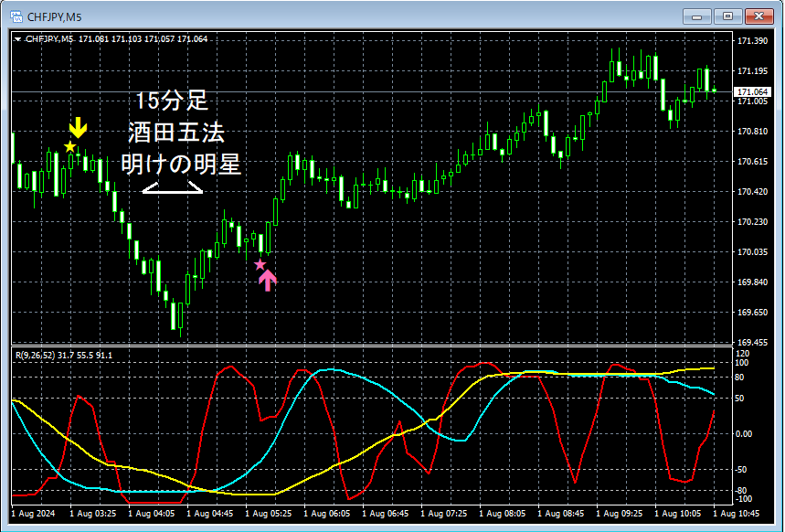The height and width of the screenshot is (532, 785).
Task: Close the CHFJPY,M5 chart window
Action: pyautogui.click(x=759, y=16)
